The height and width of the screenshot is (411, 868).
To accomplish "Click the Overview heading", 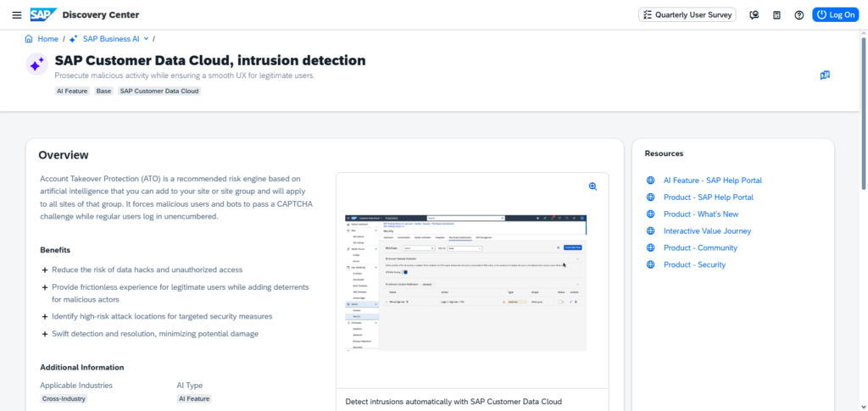I will tap(63, 155).
